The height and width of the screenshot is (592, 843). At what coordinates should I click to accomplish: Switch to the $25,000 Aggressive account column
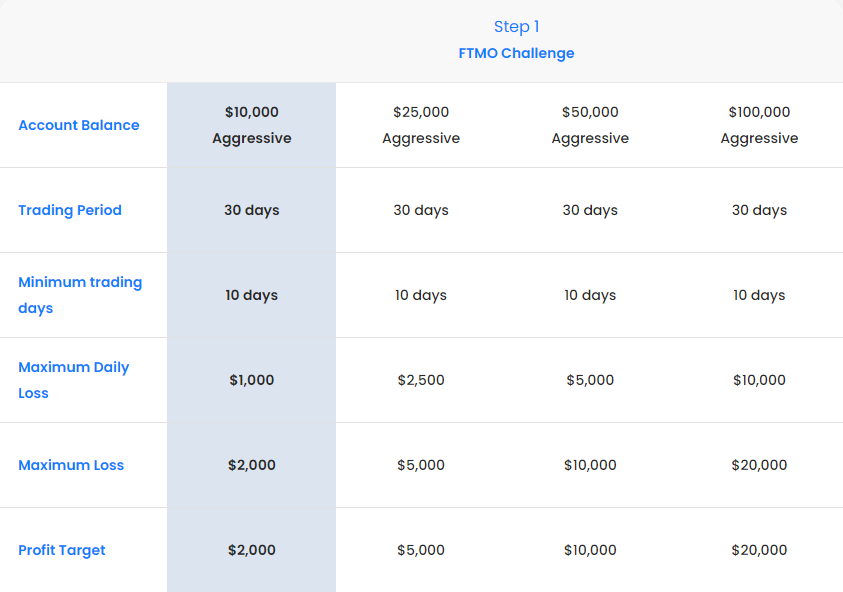[x=421, y=125]
